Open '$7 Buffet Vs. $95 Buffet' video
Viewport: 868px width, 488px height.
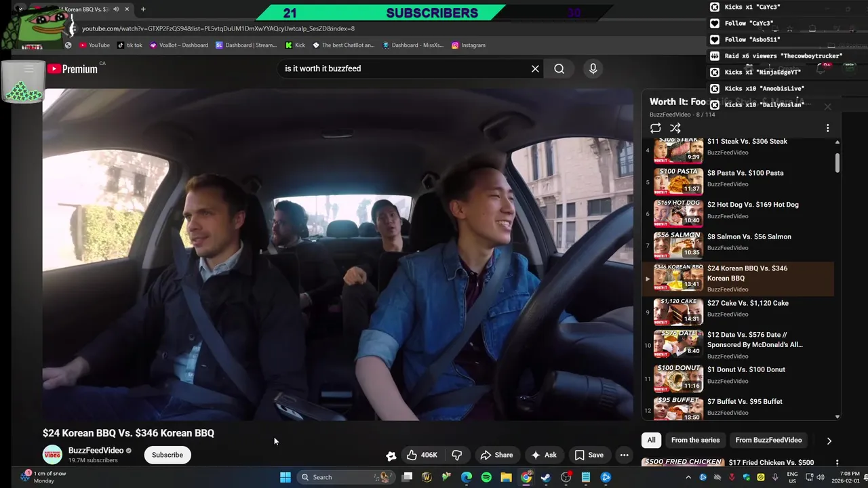(738, 409)
